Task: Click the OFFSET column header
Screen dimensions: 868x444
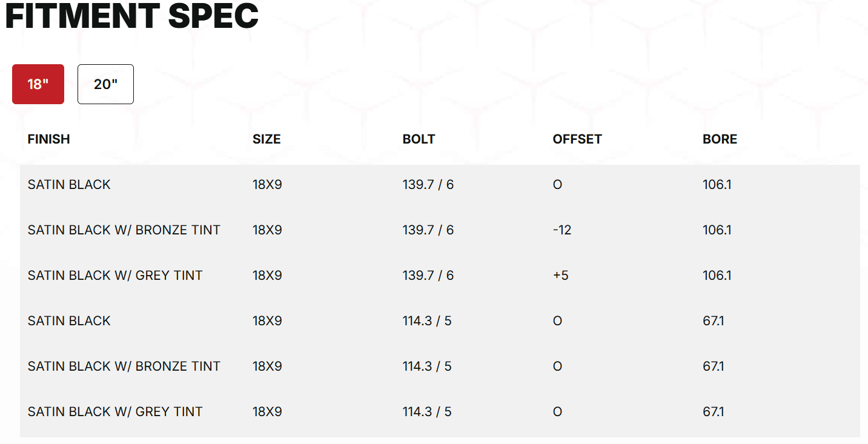Action: [577, 139]
